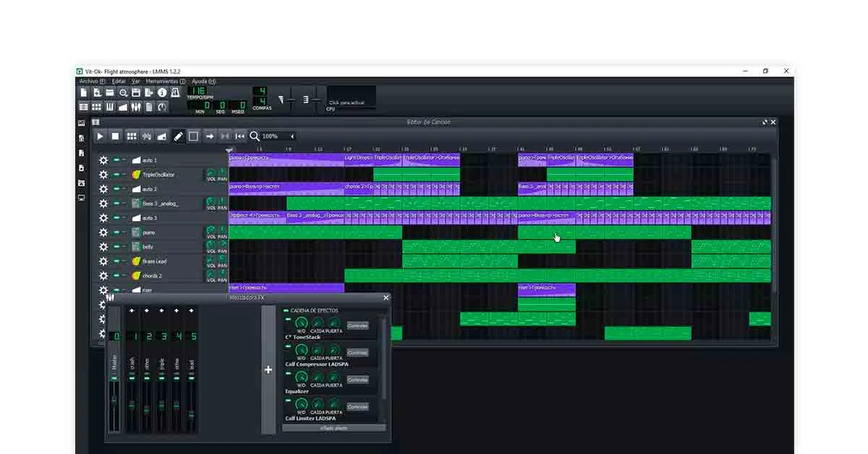The height and width of the screenshot is (454, 868).
Task: Open the zoom magnifier icon in Song Editor
Action: pos(254,136)
